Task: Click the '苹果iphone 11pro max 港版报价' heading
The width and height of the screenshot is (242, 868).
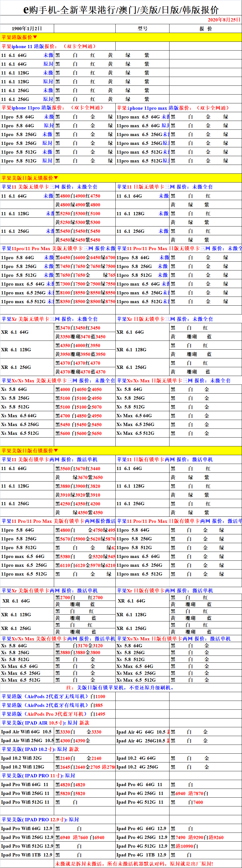Action: [173, 108]
